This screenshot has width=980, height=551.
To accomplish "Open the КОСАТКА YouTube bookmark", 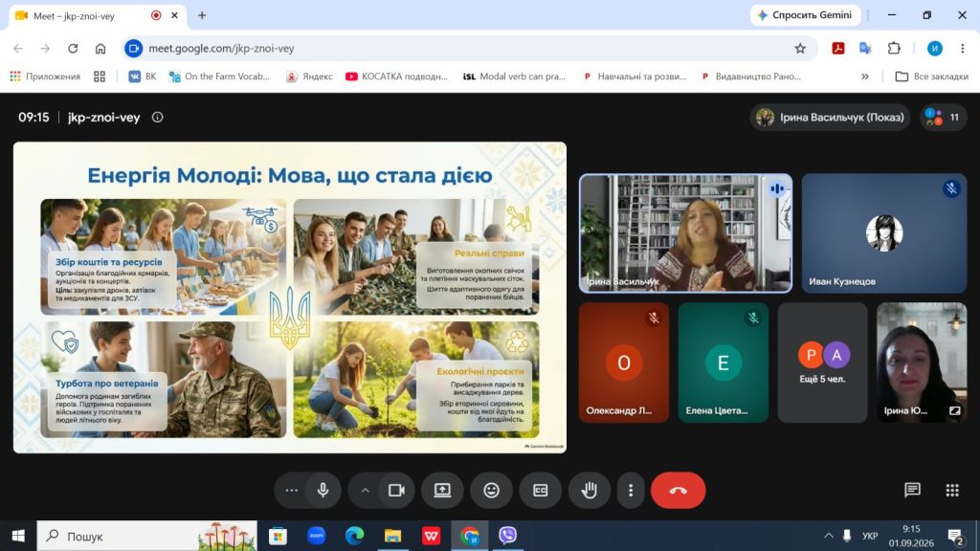I will click(x=397, y=77).
